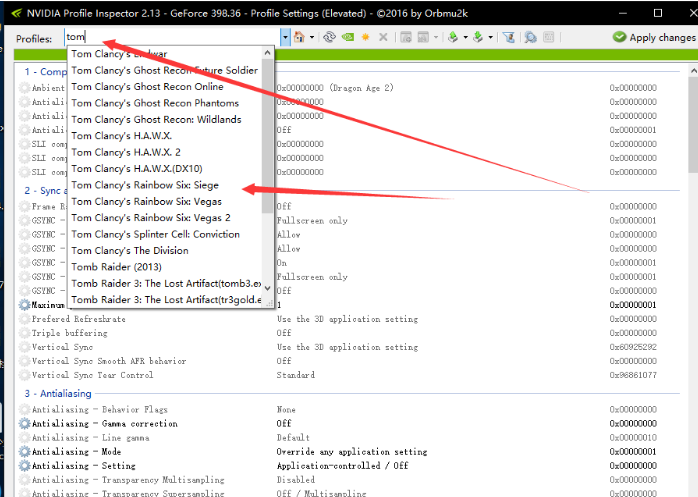Select the Vertical Sync Smooth AFR behavior row
Screen dimensions: 698x497
pos(349,361)
